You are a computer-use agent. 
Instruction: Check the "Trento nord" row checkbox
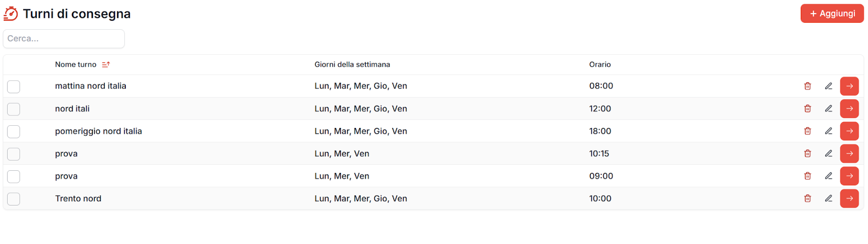click(14, 199)
